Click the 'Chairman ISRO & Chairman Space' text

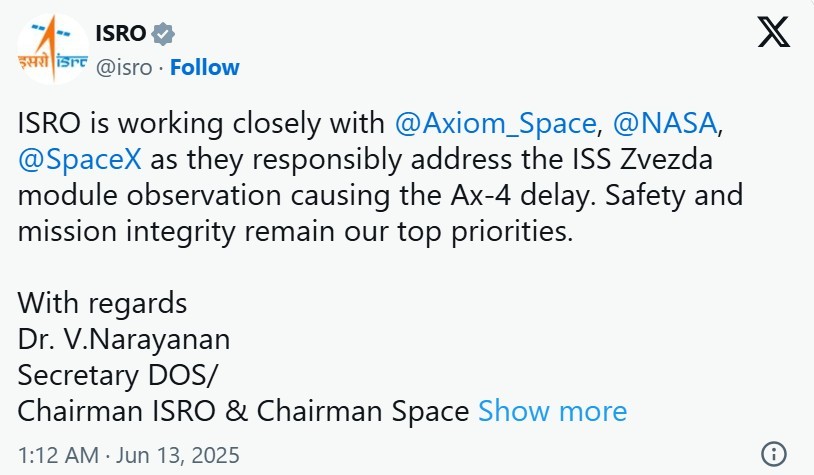point(243,411)
